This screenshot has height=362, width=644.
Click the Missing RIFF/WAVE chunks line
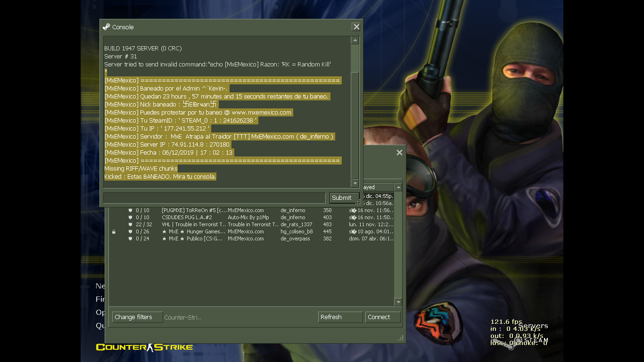point(141,168)
